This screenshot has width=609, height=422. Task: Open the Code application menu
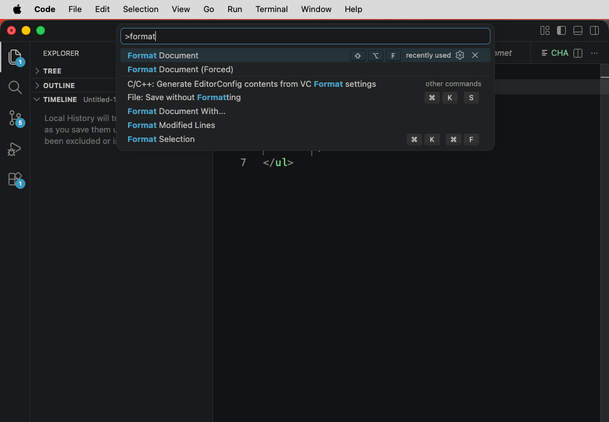[x=45, y=9]
